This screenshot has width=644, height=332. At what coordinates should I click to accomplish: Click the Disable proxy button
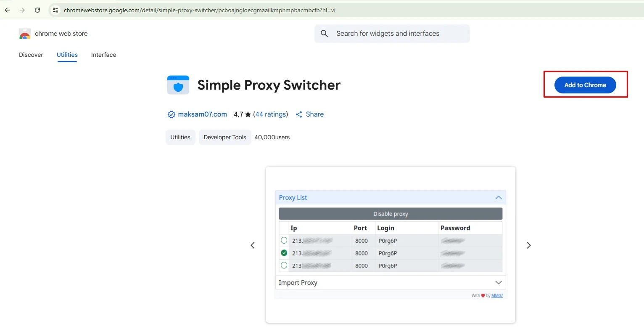(x=391, y=214)
